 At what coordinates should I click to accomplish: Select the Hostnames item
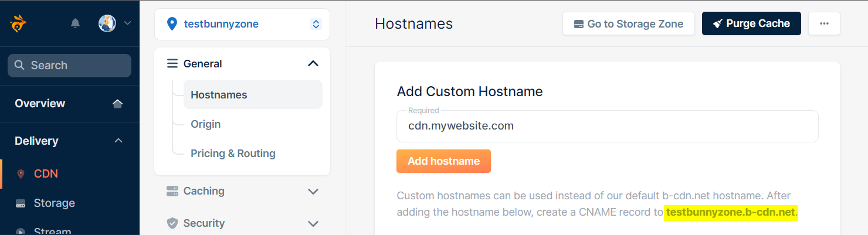[x=253, y=94]
